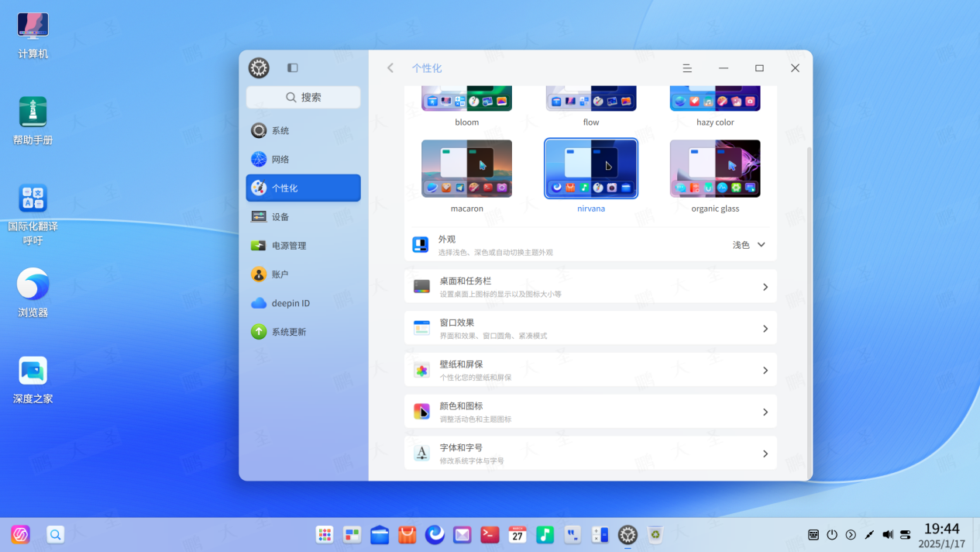Viewport: 980px width, 552px height.
Task: Select the hazy color theme thumbnail
Action: (x=715, y=98)
